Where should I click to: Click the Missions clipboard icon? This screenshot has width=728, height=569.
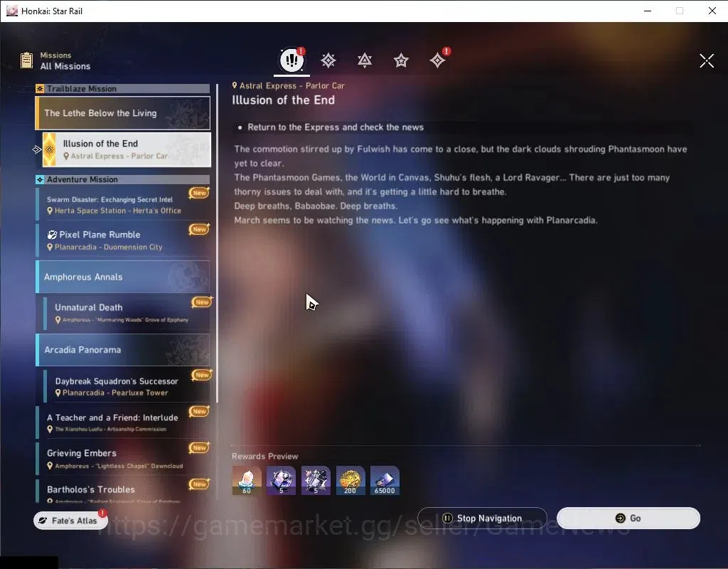point(26,60)
